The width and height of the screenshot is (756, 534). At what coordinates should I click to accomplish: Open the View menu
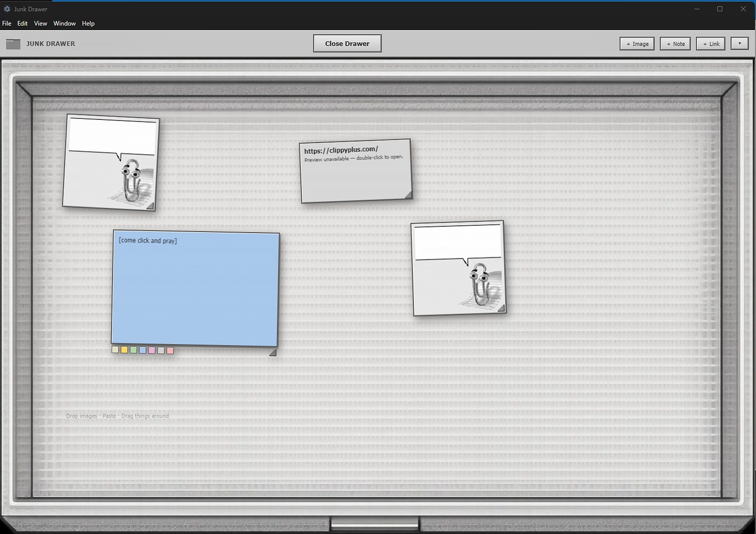coord(40,23)
